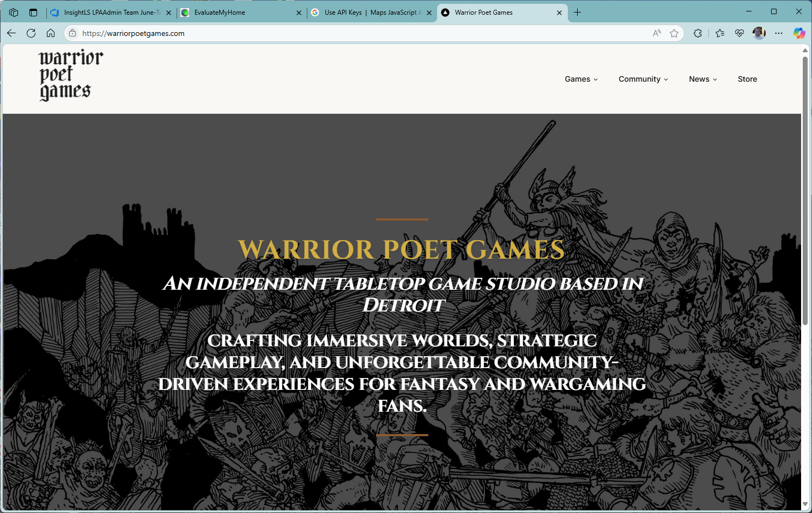
Task: Go to the browser home page
Action: [51, 33]
